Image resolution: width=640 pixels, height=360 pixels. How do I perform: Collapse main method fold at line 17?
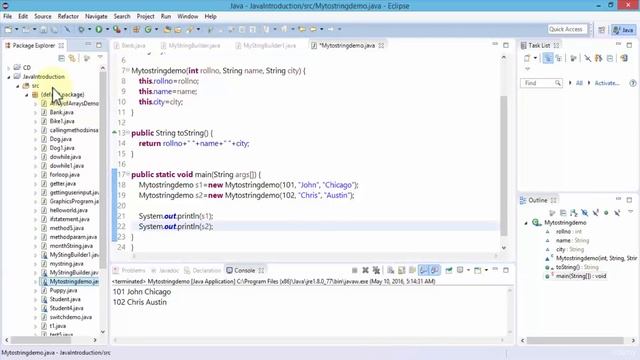click(128, 174)
